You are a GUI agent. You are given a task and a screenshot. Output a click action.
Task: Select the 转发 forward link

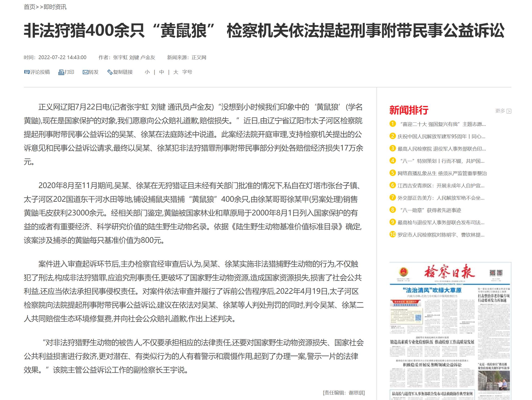coord(94,72)
